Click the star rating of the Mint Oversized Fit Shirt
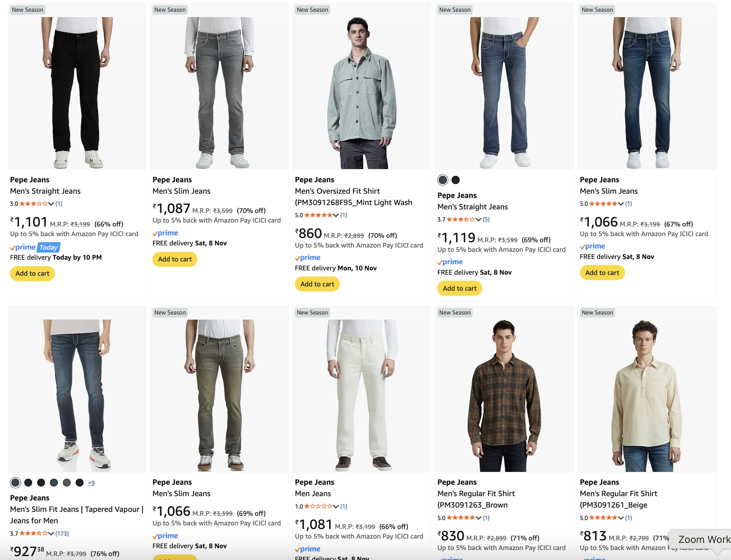Image resolution: width=731 pixels, height=560 pixels. 318,215
